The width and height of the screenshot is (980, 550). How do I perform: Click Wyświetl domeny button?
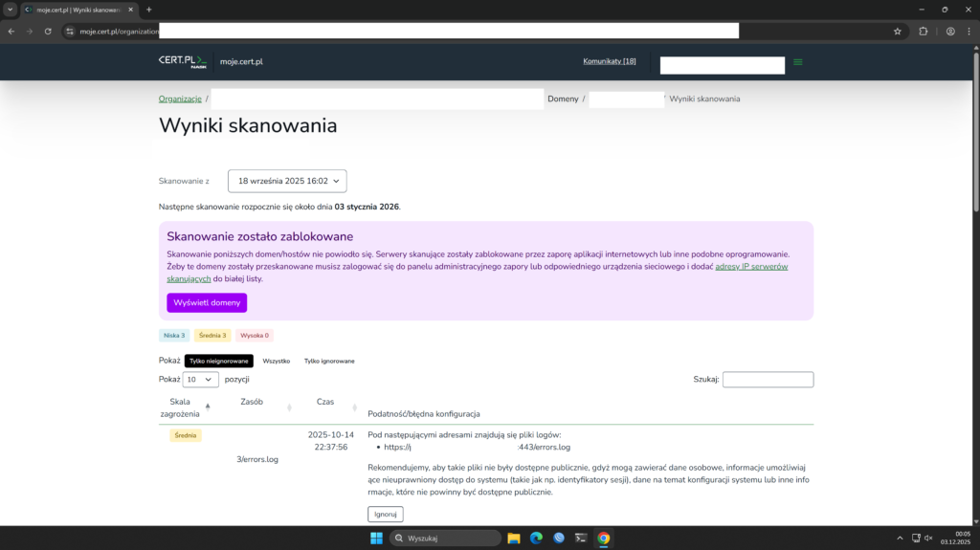tap(207, 302)
